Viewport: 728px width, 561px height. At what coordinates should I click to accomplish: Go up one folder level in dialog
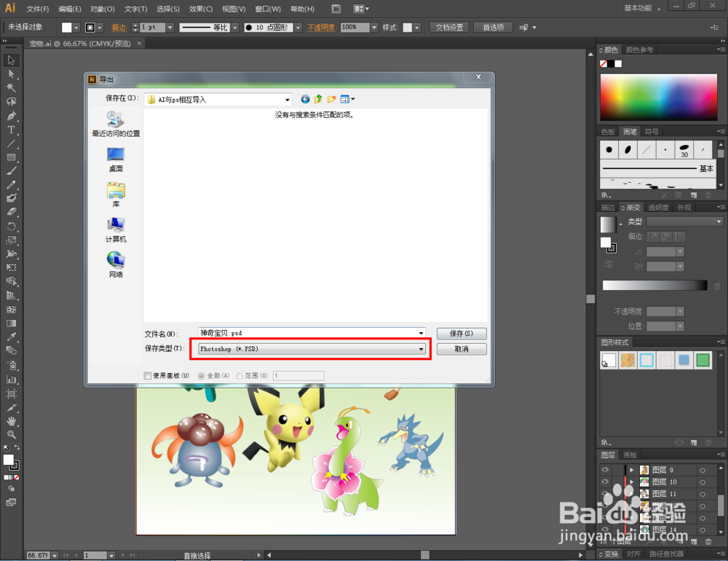[318, 99]
